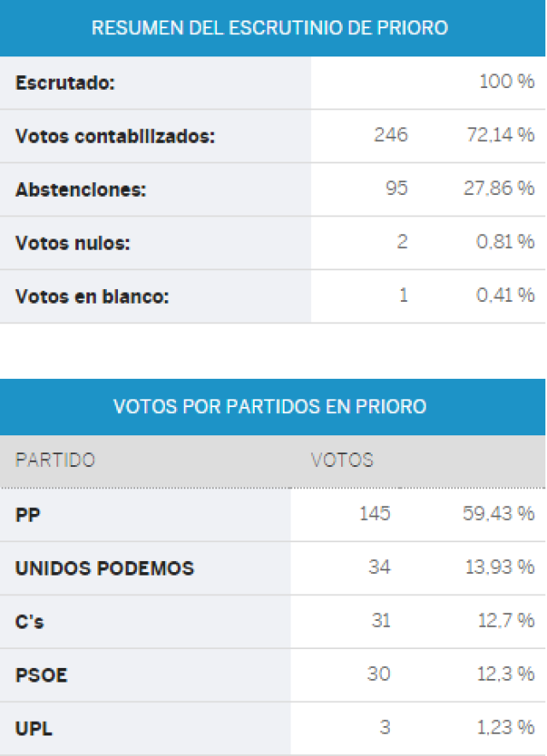Click the VOTOS column header

tap(342, 460)
